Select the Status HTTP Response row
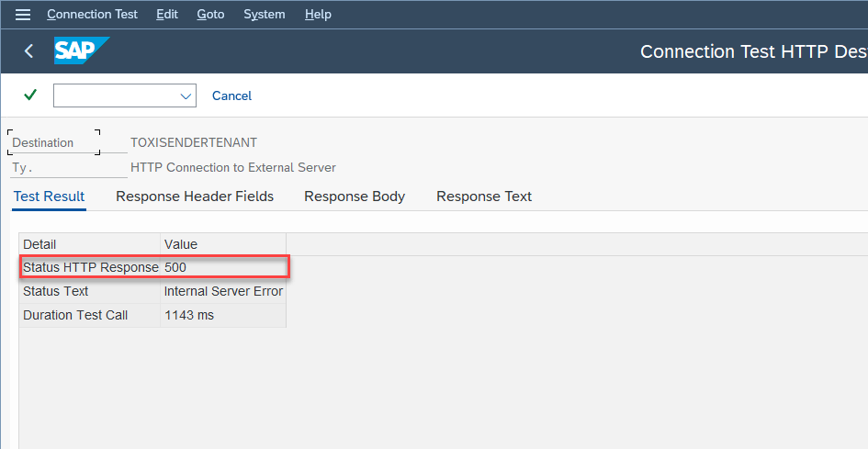This screenshot has height=449, width=868. 90,267
